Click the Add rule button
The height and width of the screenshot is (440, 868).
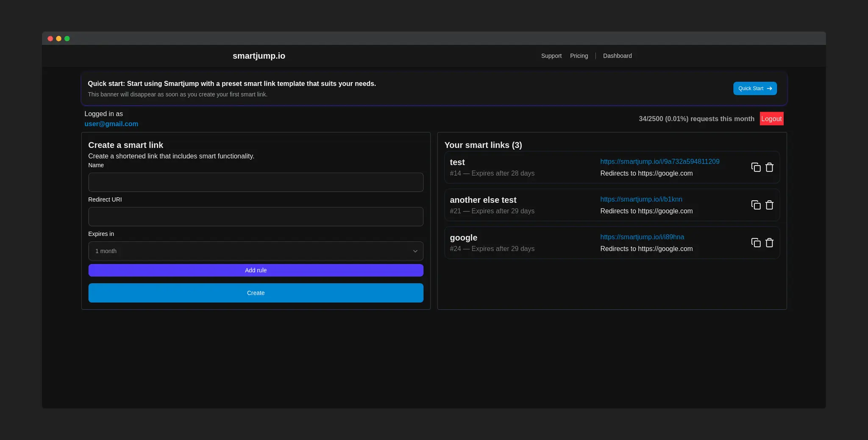click(x=256, y=270)
